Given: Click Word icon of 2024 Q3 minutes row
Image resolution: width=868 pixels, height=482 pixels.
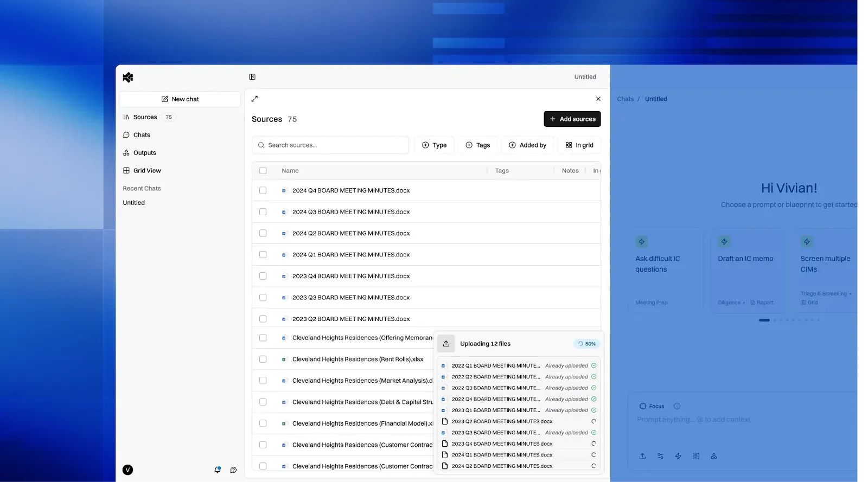Looking at the screenshot, I should point(284,212).
